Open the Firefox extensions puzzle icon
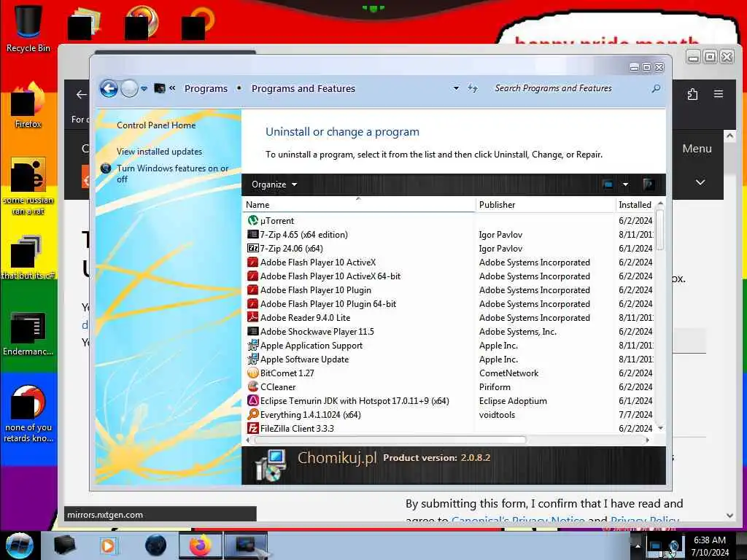The height and width of the screenshot is (560, 747). click(x=693, y=94)
